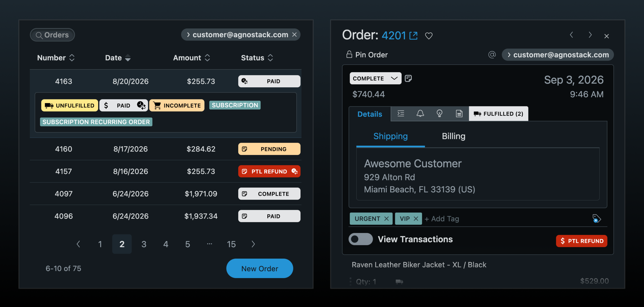Click the current page 2 button
644x307 pixels.
122,244
